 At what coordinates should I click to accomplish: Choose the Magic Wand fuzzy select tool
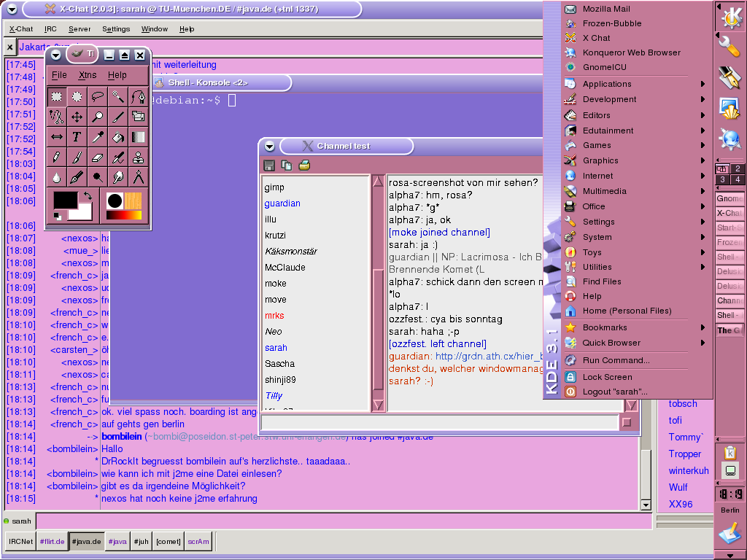point(118,97)
